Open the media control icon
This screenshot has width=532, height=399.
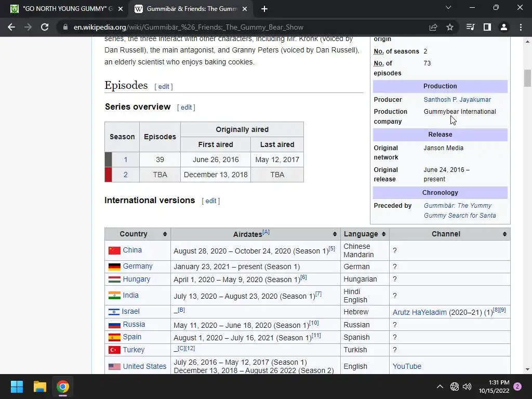tap(471, 27)
